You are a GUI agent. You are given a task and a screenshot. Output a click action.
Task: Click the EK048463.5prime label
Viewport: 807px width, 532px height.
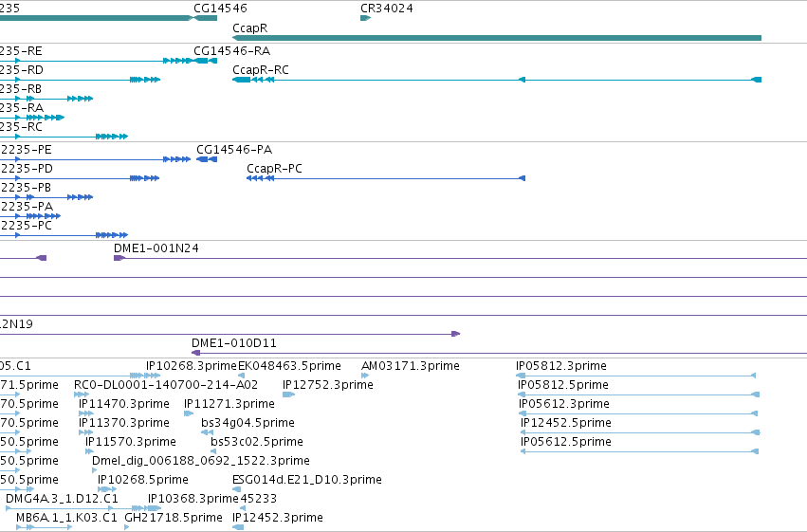click(289, 366)
